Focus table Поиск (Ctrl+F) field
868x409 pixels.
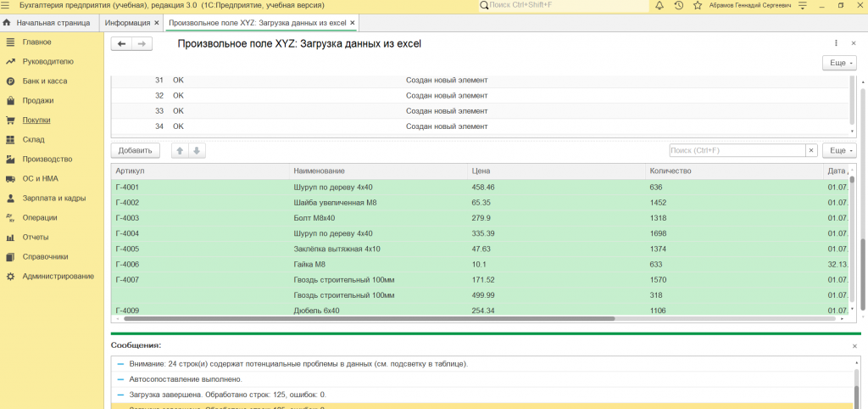point(737,151)
